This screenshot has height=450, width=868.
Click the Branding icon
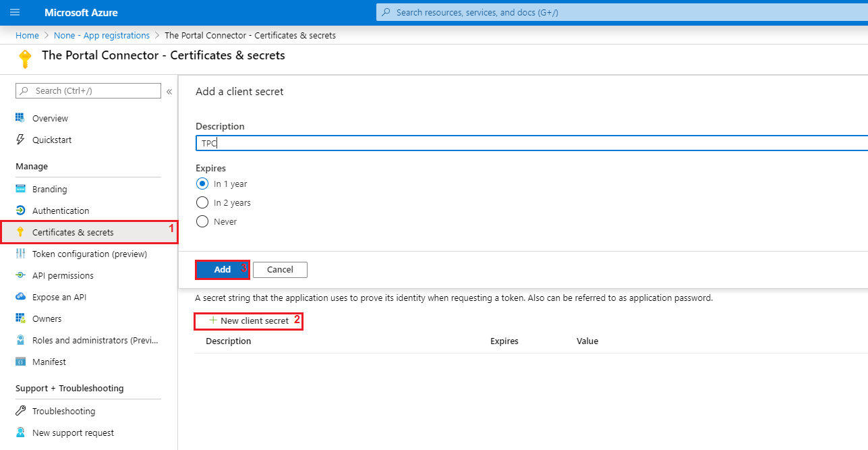click(x=20, y=189)
